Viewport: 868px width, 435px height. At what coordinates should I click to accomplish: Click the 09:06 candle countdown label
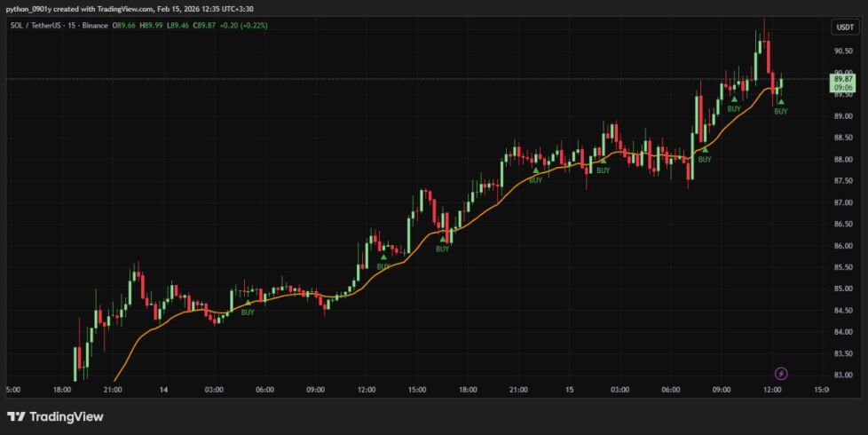844,87
